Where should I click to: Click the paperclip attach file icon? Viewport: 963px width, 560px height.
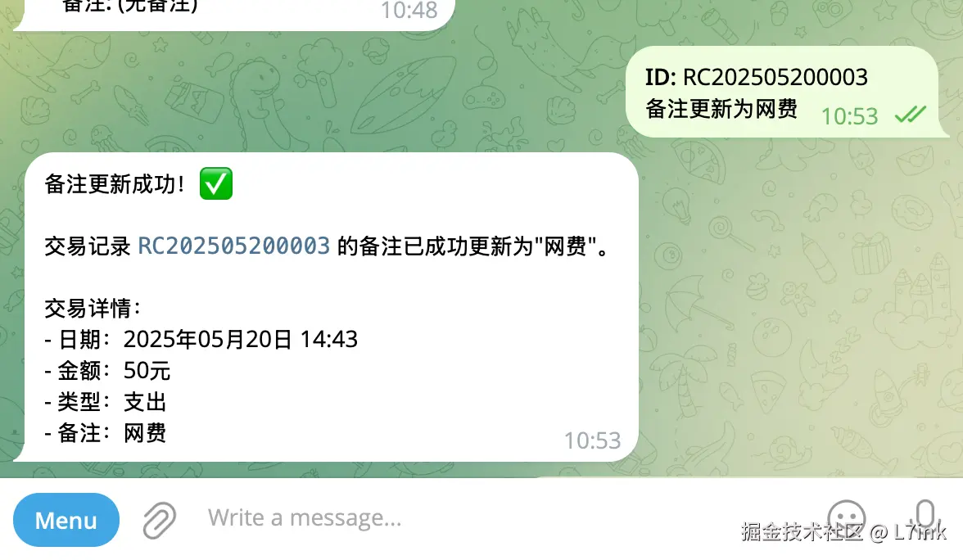click(x=160, y=520)
